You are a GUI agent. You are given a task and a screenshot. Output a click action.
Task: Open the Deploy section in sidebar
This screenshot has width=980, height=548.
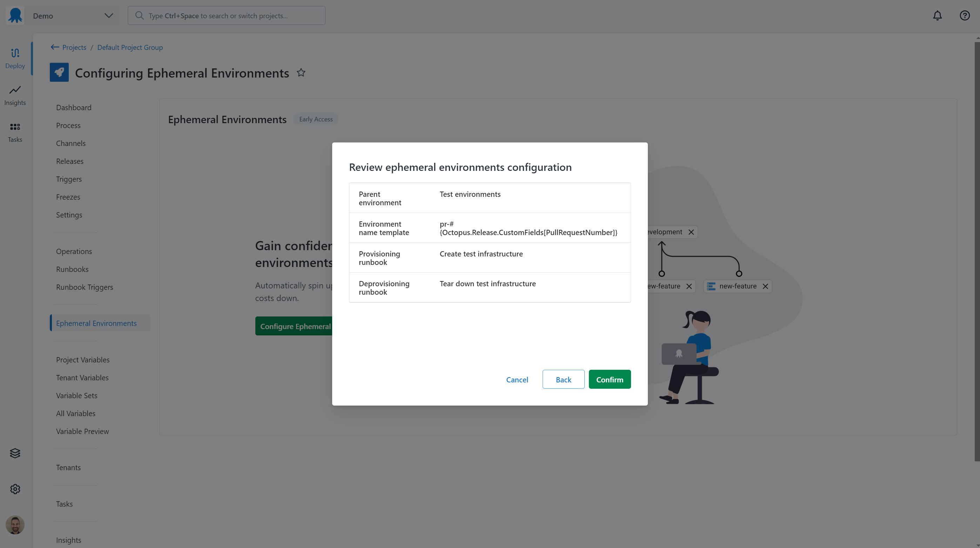[15, 59]
